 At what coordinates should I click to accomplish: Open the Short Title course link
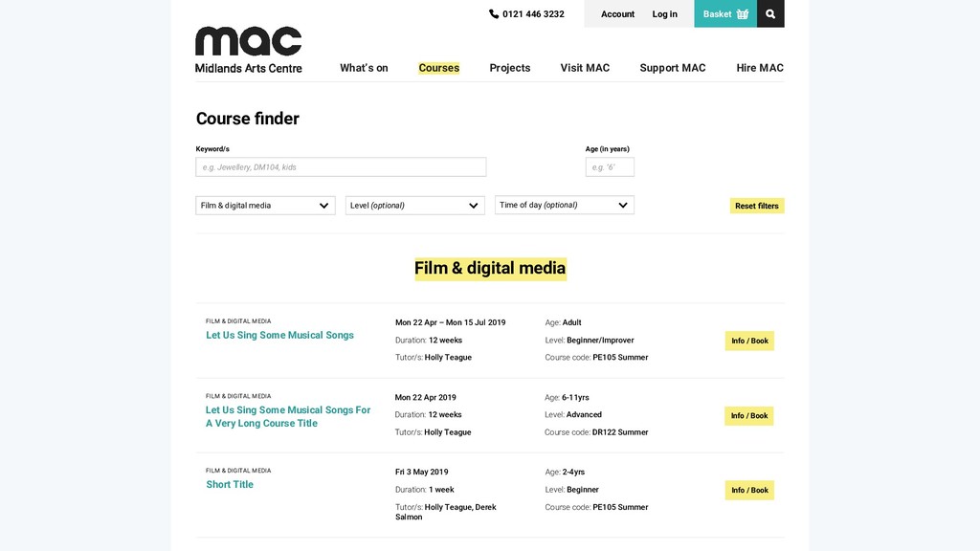point(230,484)
